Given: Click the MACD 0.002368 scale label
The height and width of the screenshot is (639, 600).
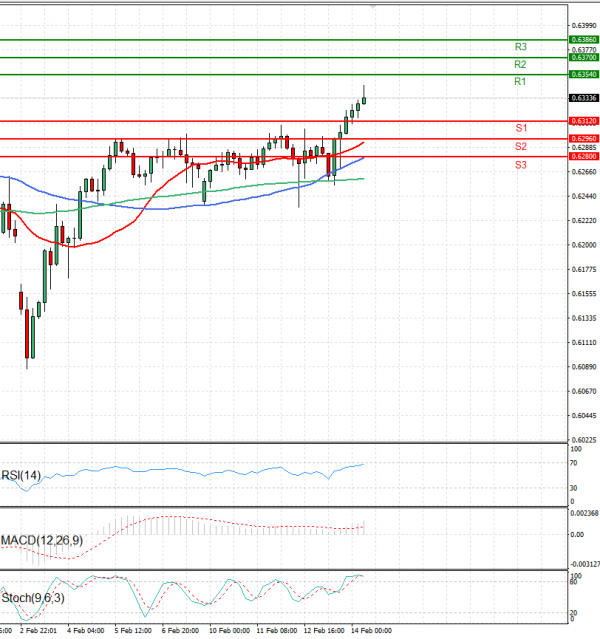Looking at the screenshot, I should 585,513.
